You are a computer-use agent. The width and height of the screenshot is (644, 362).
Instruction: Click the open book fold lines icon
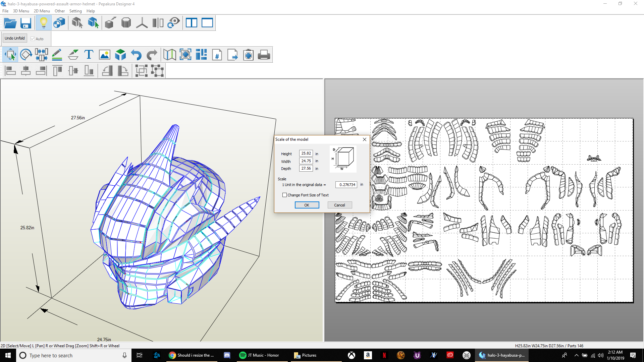coord(170,55)
